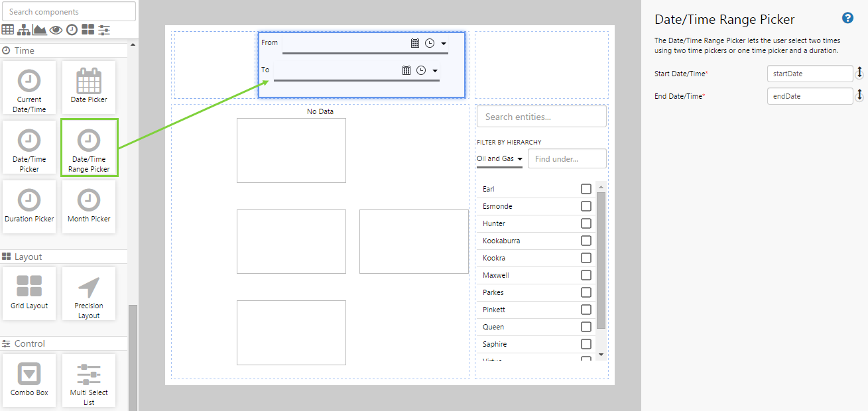Filter palette by table components icon

click(8, 30)
